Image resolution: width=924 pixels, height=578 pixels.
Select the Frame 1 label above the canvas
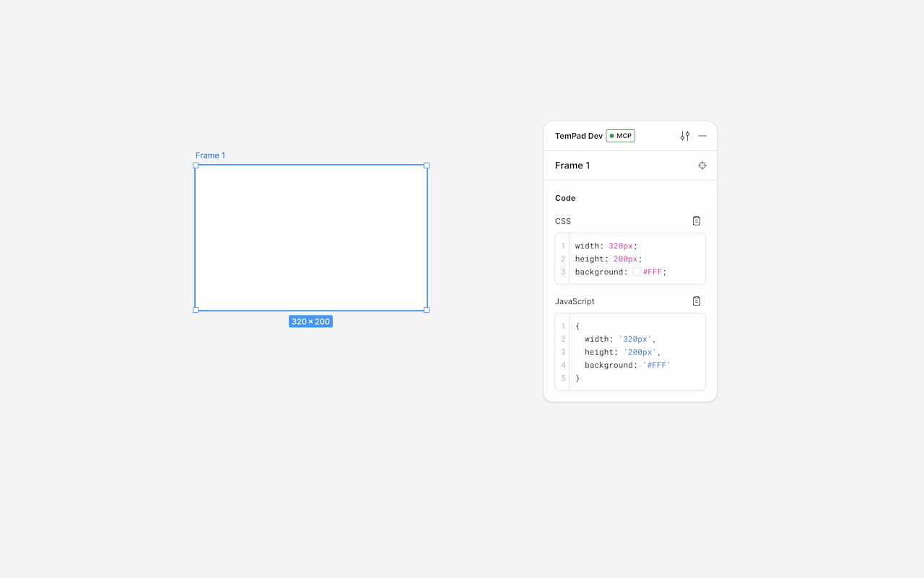(210, 155)
